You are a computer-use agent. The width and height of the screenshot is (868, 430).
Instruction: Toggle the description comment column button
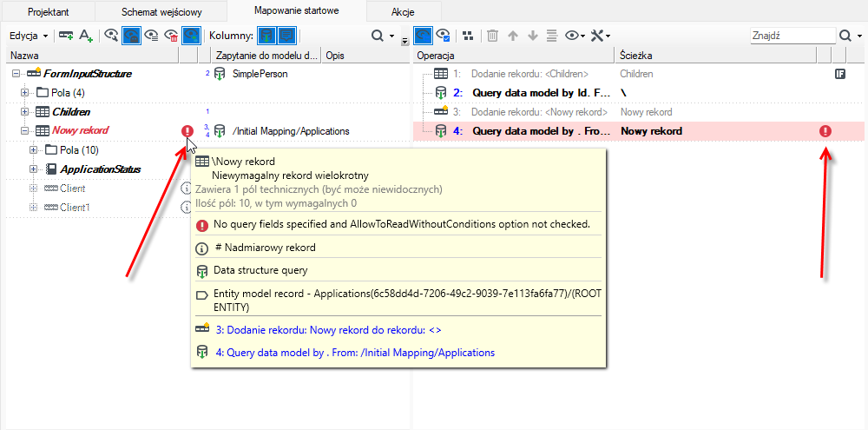coord(286,36)
